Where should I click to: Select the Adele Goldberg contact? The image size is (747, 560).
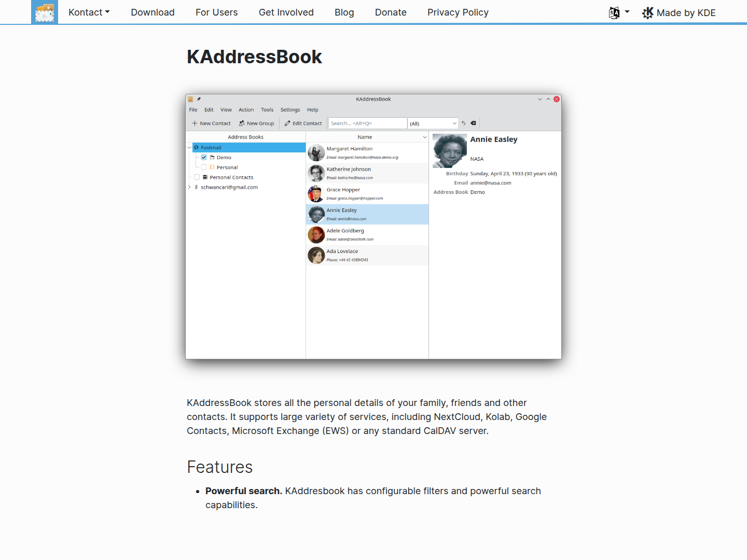pos(367,235)
